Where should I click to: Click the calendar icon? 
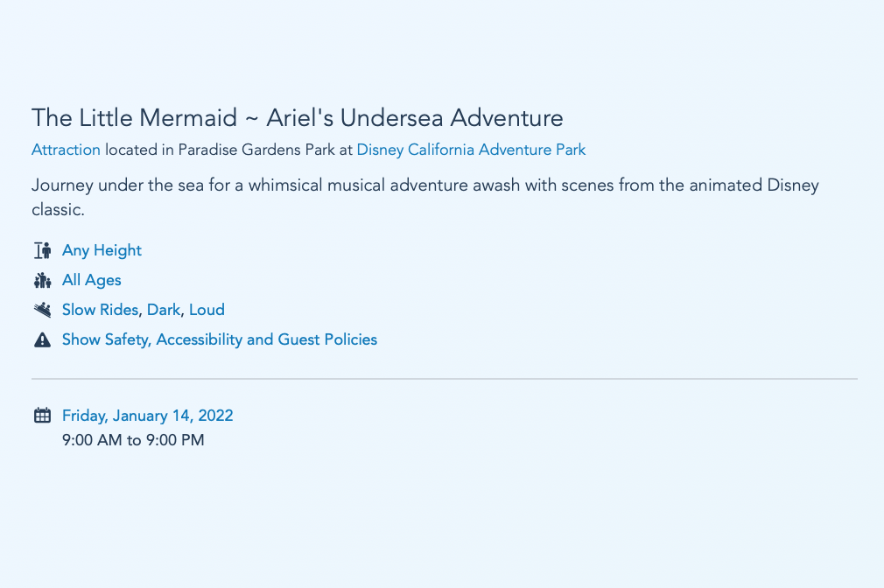pyautogui.click(x=42, y=416)
